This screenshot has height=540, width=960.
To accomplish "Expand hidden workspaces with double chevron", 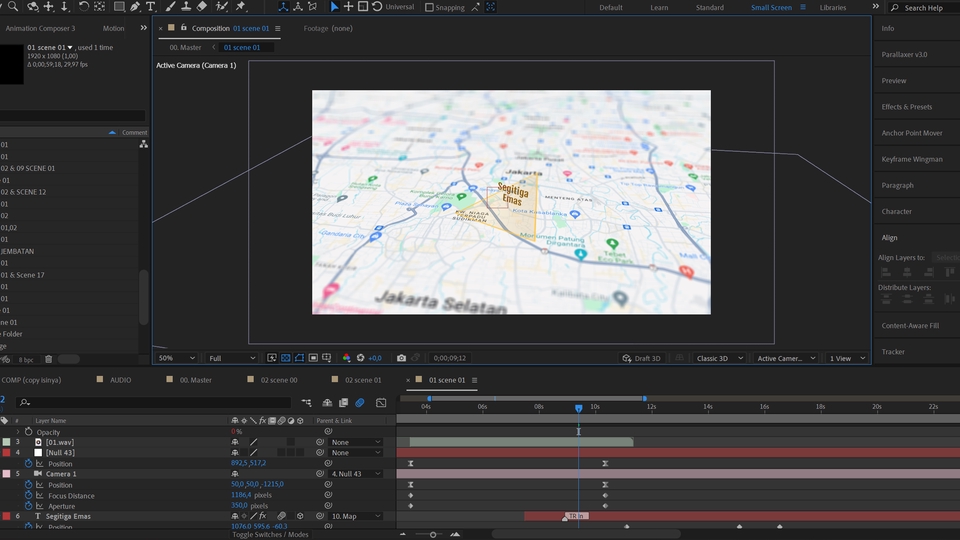I will (876, 6).
